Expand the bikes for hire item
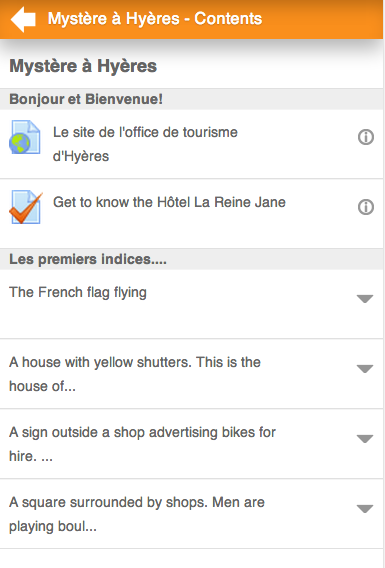Image resolution: width=385 pixels, height=568 pixels. (x=365, y=439)
